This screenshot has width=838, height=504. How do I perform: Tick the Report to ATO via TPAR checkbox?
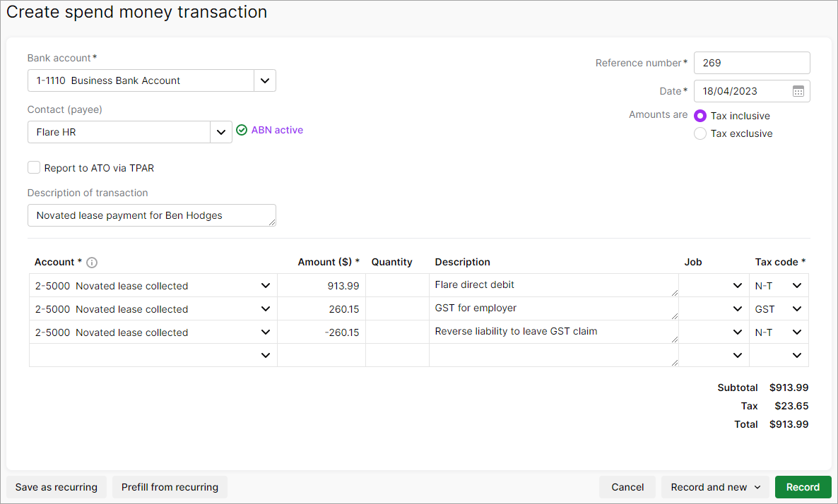click(x=34, y=168)
